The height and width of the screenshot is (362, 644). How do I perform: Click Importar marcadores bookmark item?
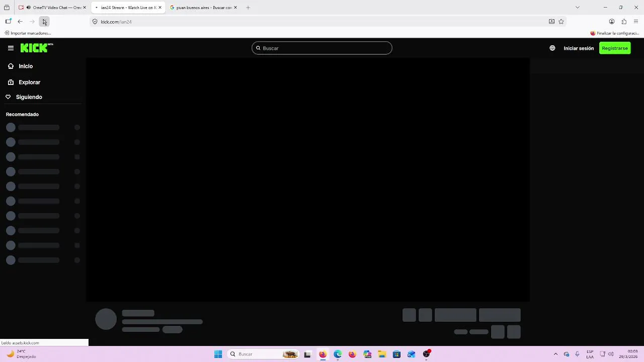28,33
